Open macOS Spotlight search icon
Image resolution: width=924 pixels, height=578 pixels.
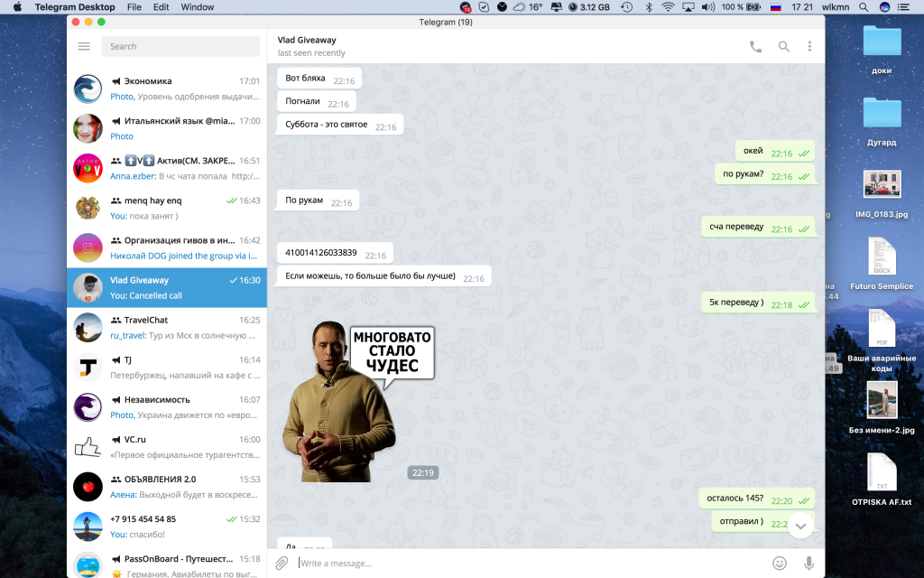pos(864,7)
